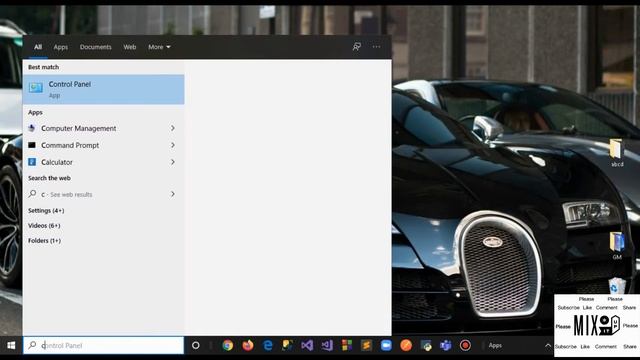640x360 pixels.
Task: Show Folders (1+) results
Action: [x=44, y=241]
